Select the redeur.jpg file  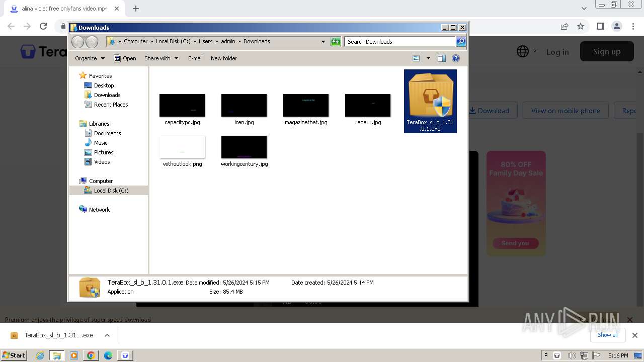368,110
